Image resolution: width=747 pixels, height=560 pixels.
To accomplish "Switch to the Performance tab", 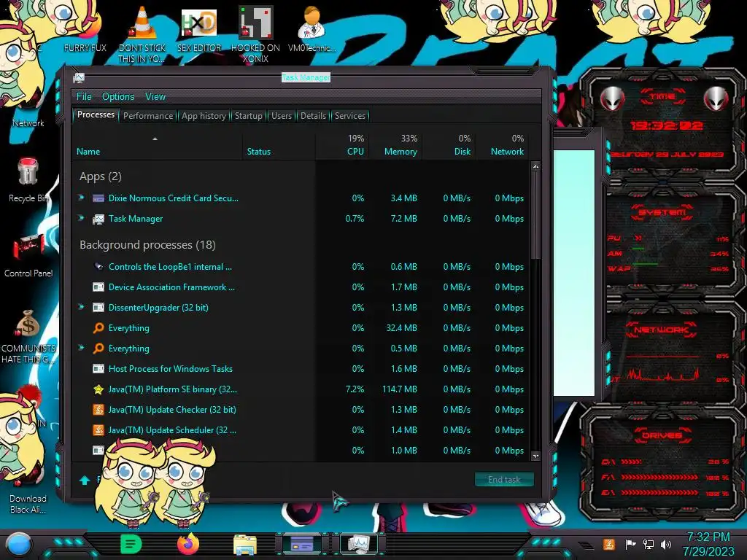I will pyautogui.click(x=148, y=116).
